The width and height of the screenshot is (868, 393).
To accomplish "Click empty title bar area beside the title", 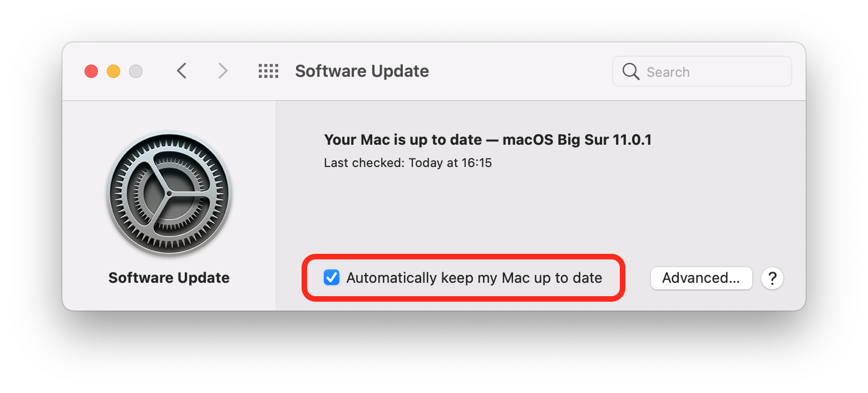I will click(x=520, y=71).
